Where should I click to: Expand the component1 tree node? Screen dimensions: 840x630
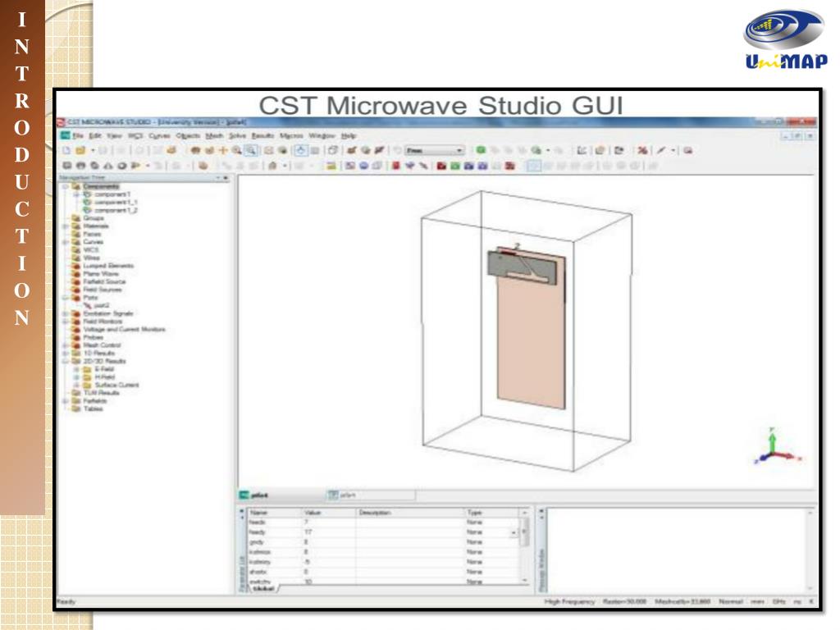76,194
